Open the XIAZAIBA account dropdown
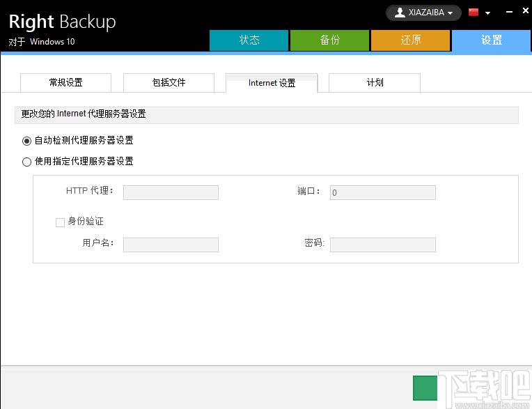The image size is (532, 409). [423, 13]
